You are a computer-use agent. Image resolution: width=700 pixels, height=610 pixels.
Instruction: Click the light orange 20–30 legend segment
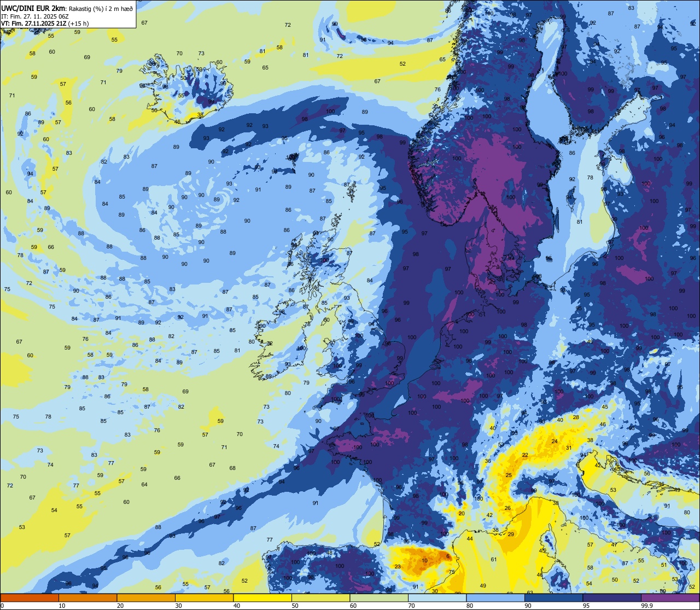146,597
